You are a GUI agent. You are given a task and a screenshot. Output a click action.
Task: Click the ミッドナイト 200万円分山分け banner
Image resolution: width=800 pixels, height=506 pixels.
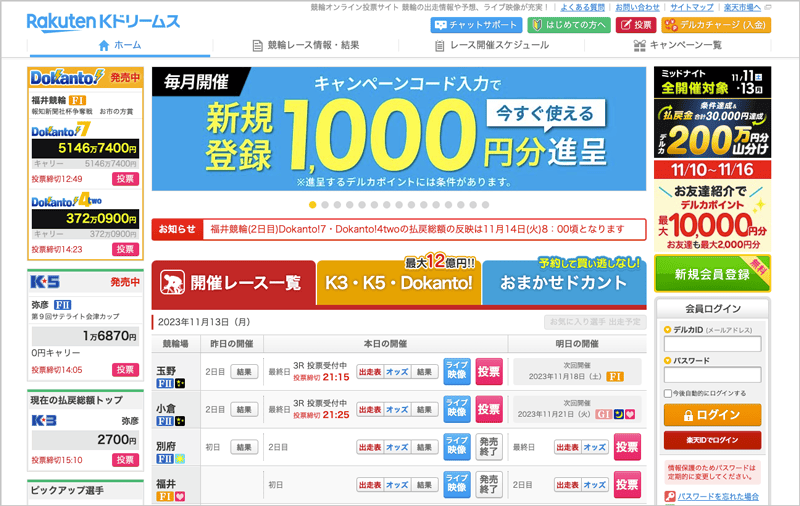[x=713, y=112]
